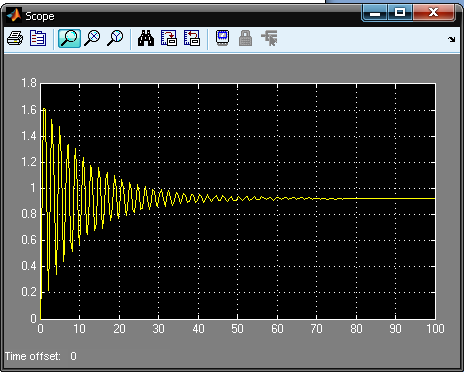Click the Time offset label
The image size is (464, 372).
[33, 356]
